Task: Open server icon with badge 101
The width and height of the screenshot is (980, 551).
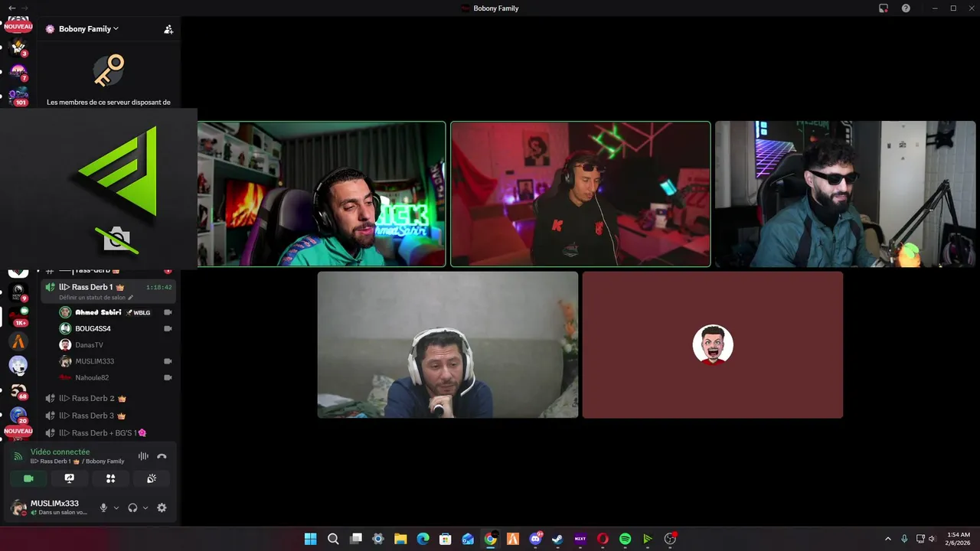Action: click(18, 96)
